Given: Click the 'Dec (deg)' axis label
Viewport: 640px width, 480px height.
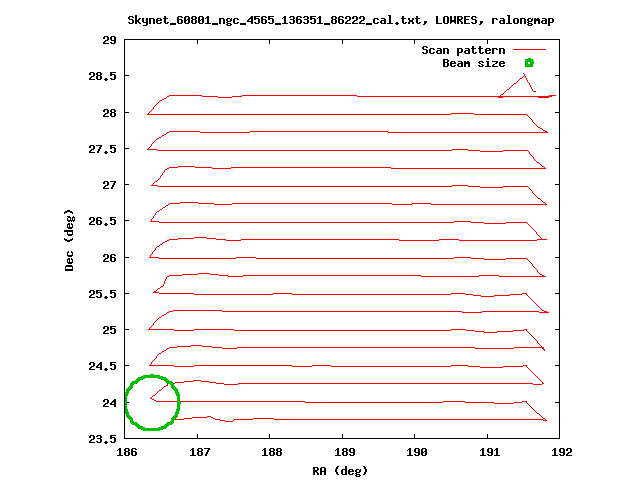Looking at the screenshot, I should (69, 240).
